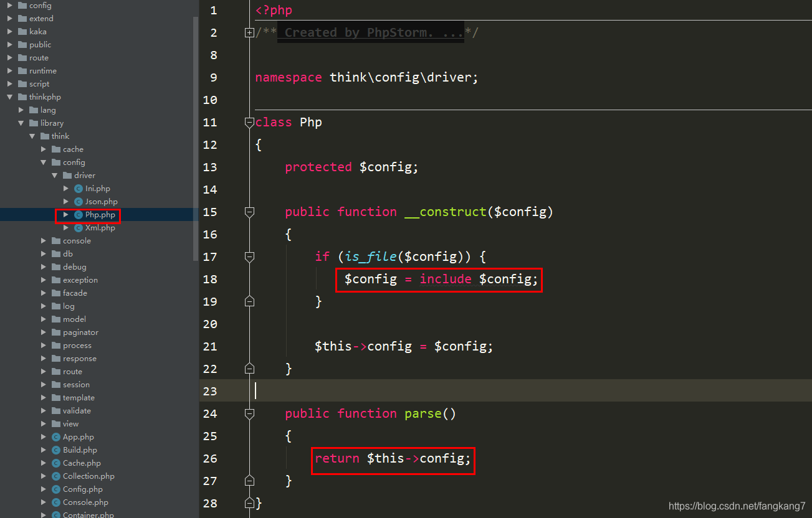
Task: Click the 'return' keyword on line 26
Action: click(337, 459)
